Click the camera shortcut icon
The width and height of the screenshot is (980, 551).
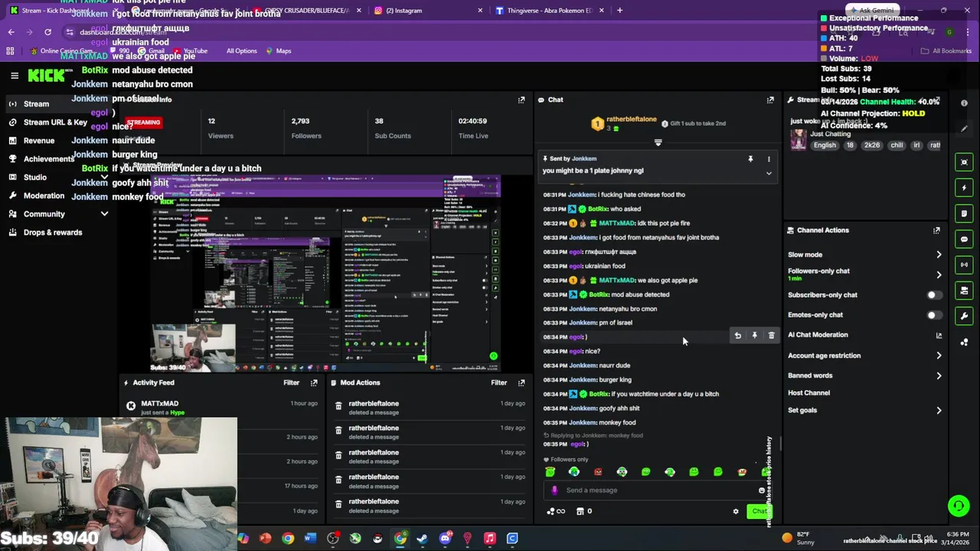[x=964, y=291]
